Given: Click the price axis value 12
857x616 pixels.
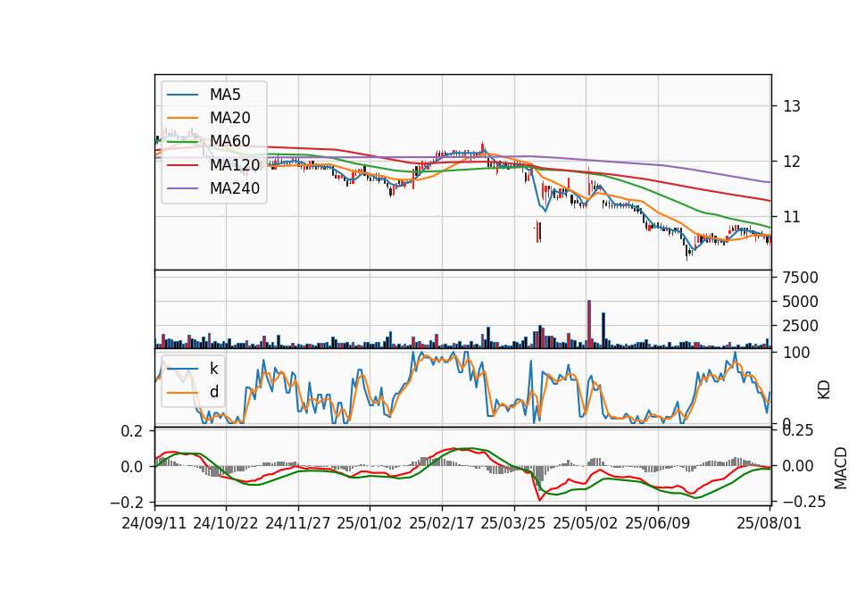Looking at the screenshot, I should tap(792, 162).
